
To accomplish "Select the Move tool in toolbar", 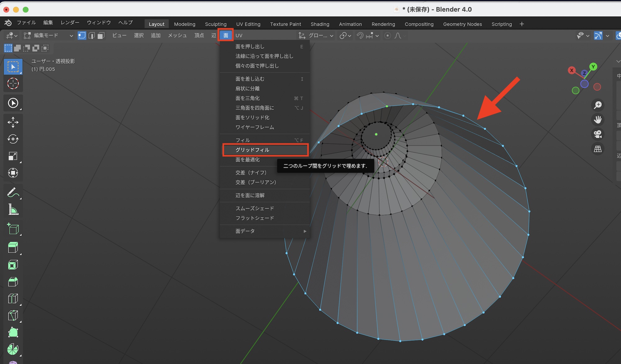I will [13, 122].
